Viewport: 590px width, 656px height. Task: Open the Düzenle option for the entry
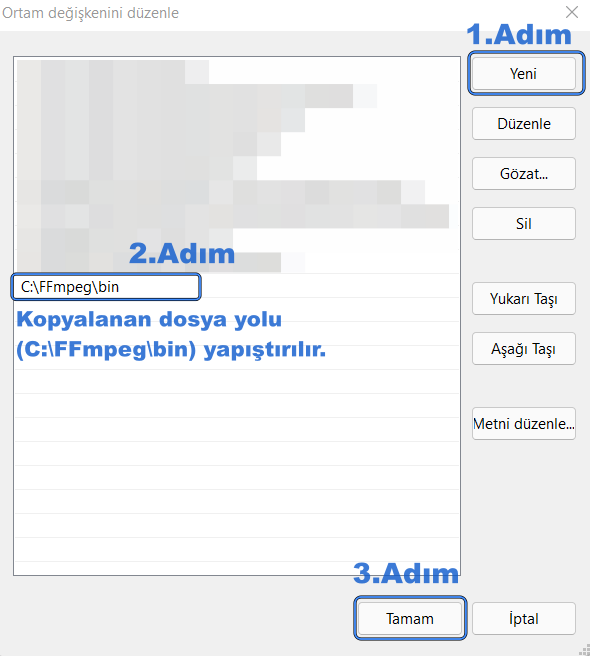pos(524,124)
